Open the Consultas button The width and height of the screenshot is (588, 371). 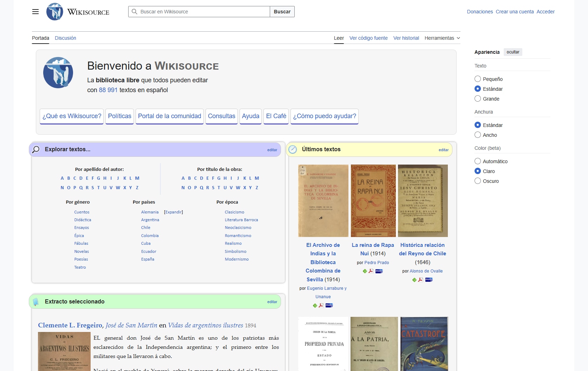point(222,116)
